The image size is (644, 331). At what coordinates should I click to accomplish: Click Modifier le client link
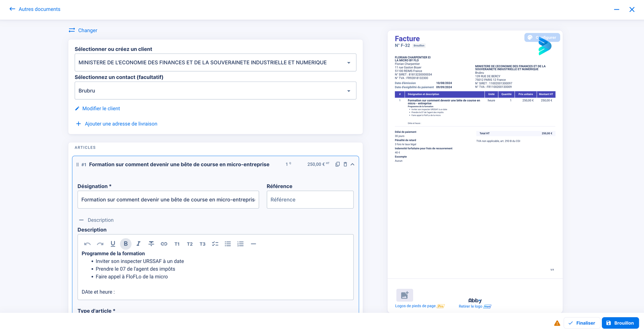click(97, 109)
